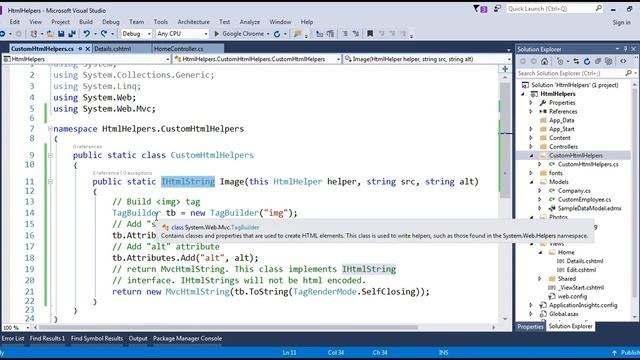Image resolution: width=640 pixels, height=360 pixels.
Task: Expand the Controllers folder
Action: point(531,147)
